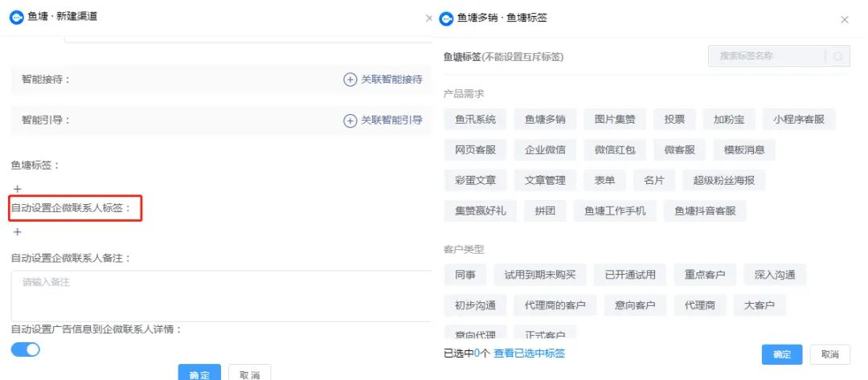Select the 微客服 tag

(680, 149)
